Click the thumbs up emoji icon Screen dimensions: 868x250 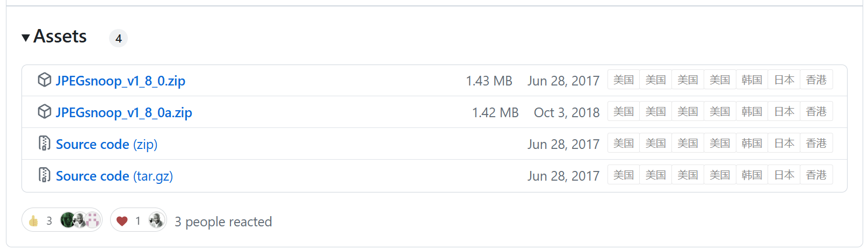coord(34,220)
